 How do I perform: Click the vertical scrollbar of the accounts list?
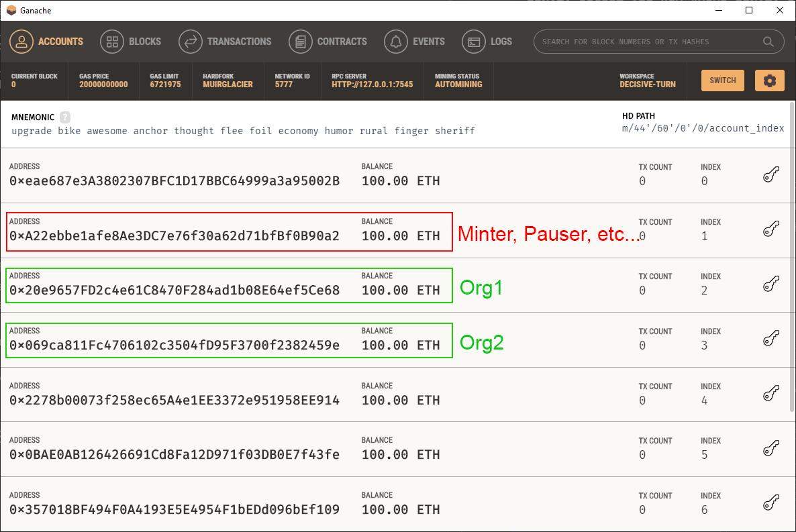(x=792, y=256)
